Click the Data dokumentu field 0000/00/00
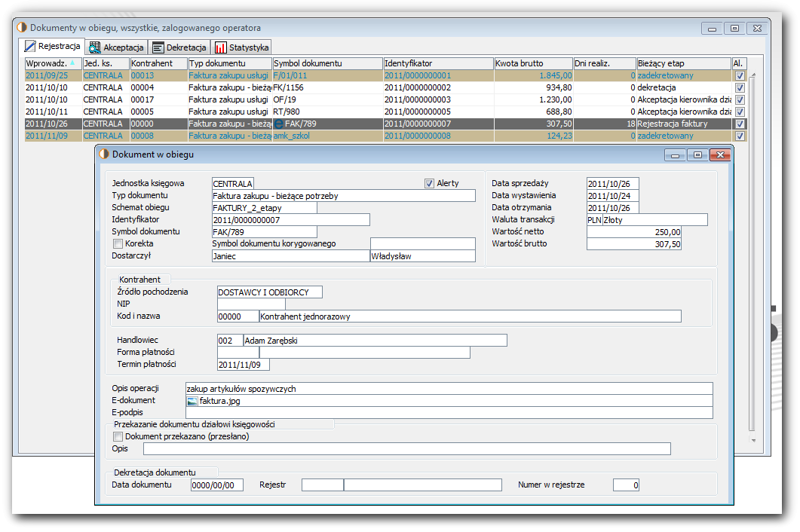Image resolution: width=800 pixels, height=532 pixels. tap(217, 485)
